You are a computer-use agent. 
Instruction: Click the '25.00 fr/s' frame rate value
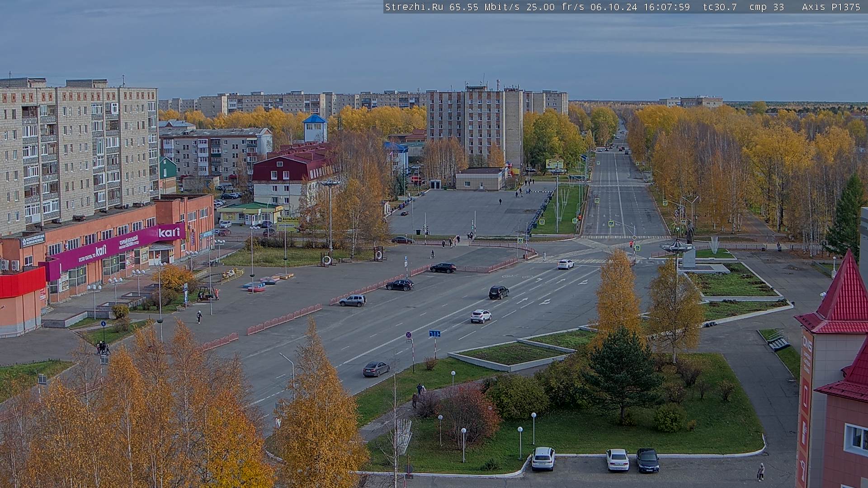pos(556,7)
